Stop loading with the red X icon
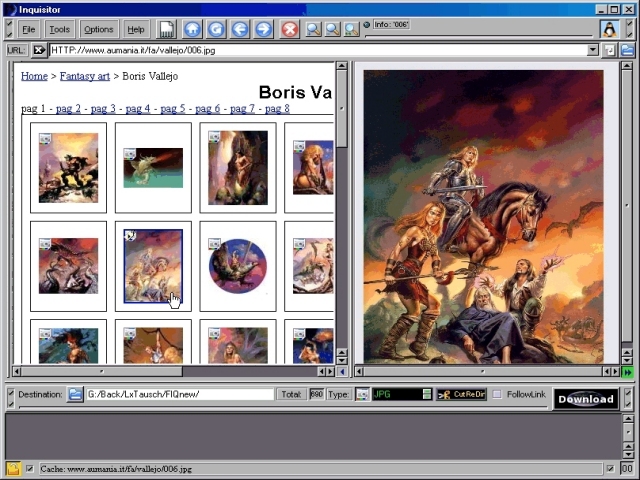The height and width of the screenshot is (480, 640). coord(289,29)
